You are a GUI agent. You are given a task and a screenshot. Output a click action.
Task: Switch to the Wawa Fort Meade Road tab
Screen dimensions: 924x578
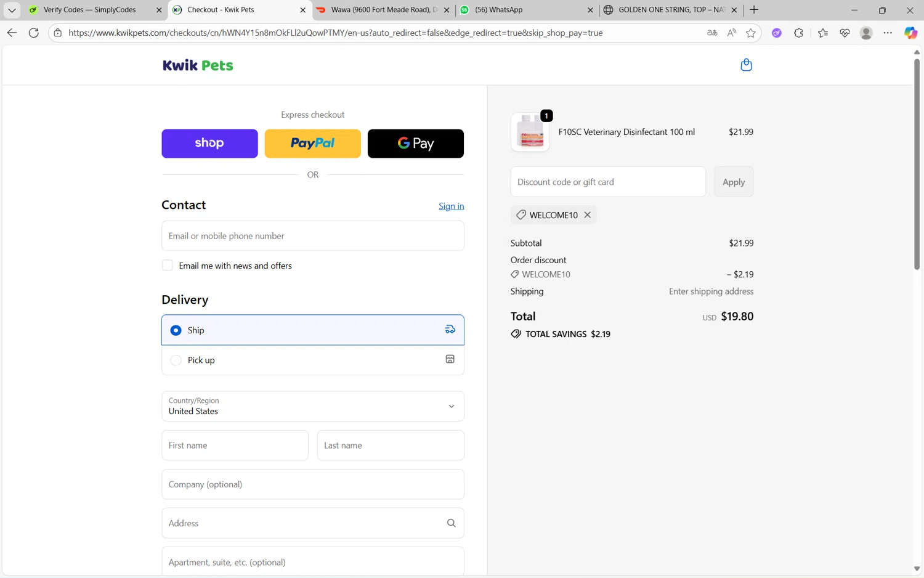pos(383,10)
